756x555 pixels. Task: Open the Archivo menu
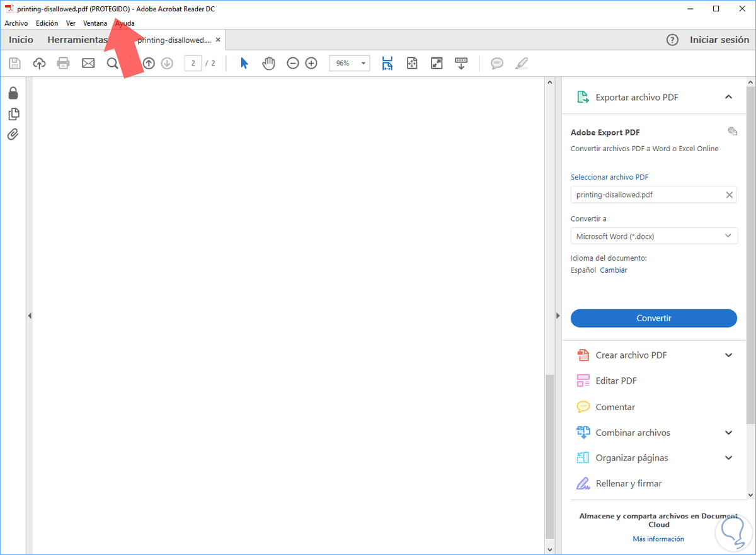pyautogui.click(x=16, y=23)
